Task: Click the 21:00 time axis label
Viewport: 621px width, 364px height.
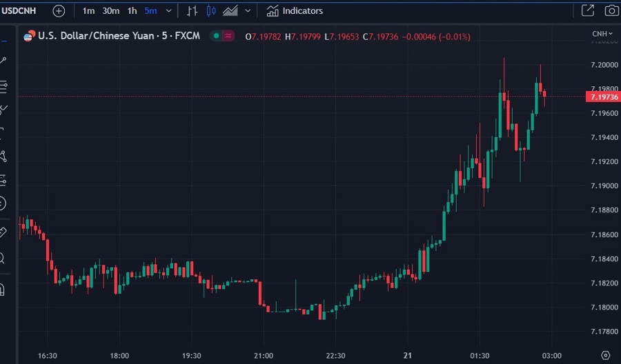Action: pos(264,356)
